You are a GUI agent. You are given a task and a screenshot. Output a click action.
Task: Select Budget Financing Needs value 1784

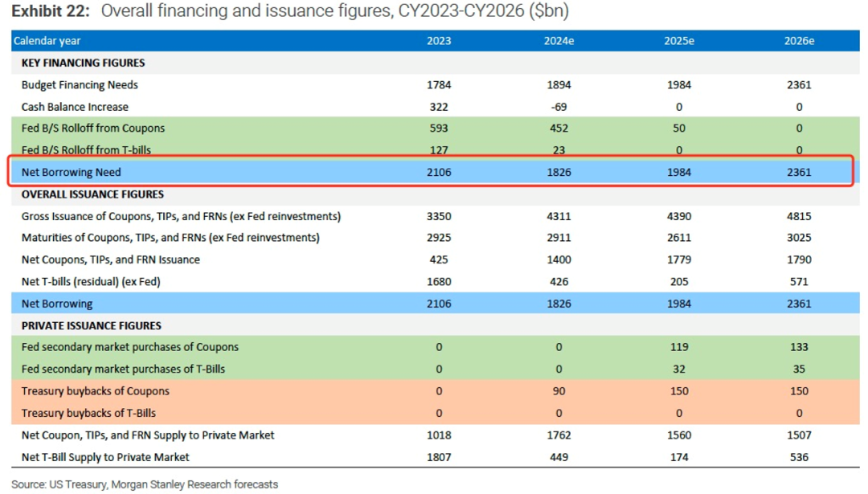click(x=439, y=84)
